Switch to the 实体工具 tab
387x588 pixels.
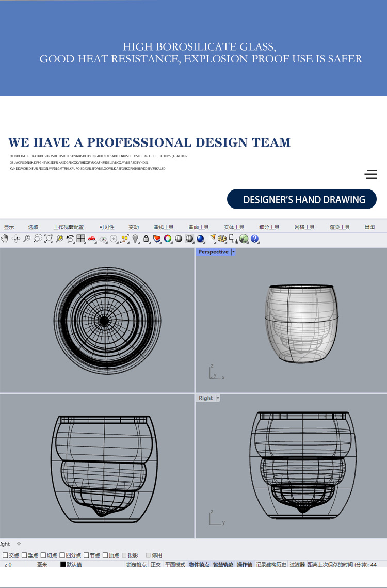[x=234, y=227]
